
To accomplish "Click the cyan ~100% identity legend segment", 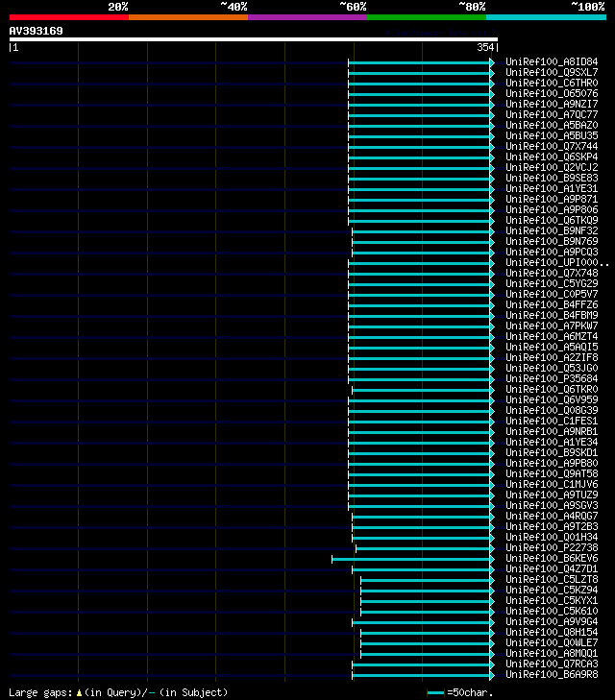I will coord(546,17).
